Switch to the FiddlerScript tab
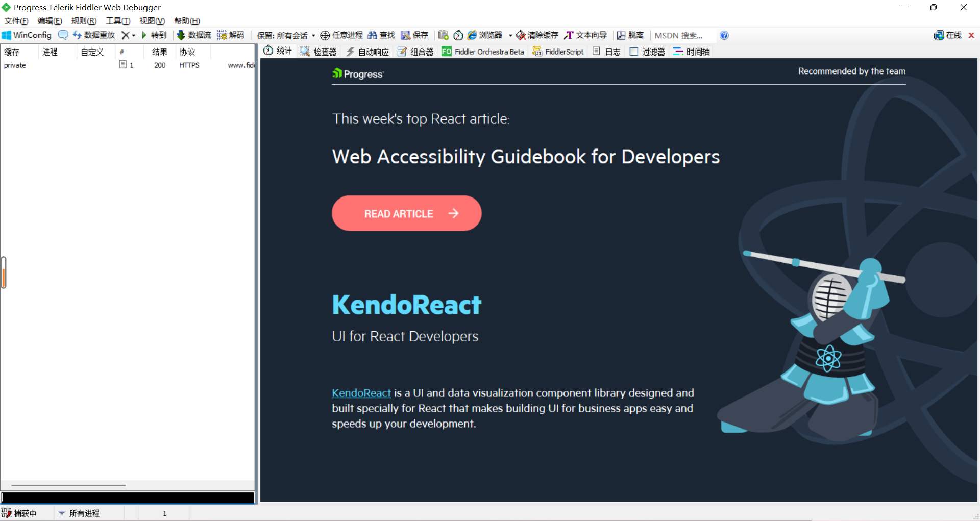980x521 pixels. click(558, 52)
